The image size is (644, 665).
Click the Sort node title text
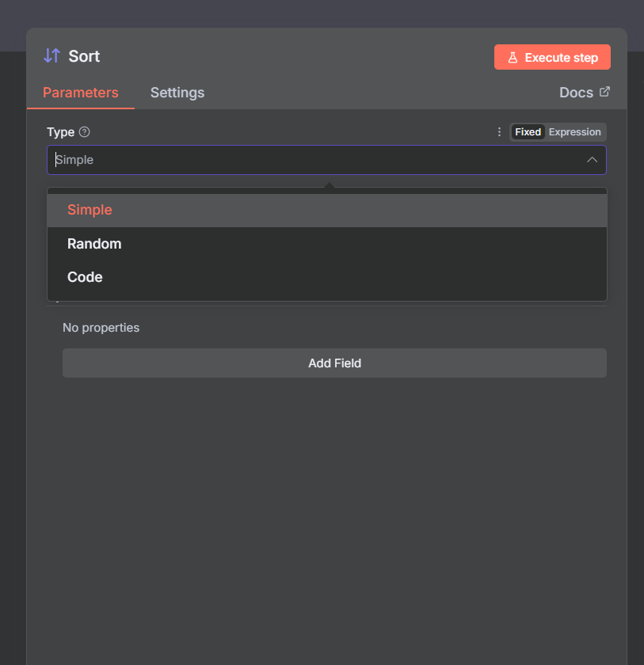(x=84, y=56)
